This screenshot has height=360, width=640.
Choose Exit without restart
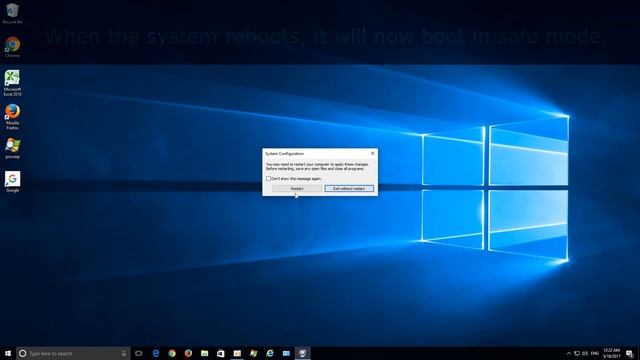point(349,189)
